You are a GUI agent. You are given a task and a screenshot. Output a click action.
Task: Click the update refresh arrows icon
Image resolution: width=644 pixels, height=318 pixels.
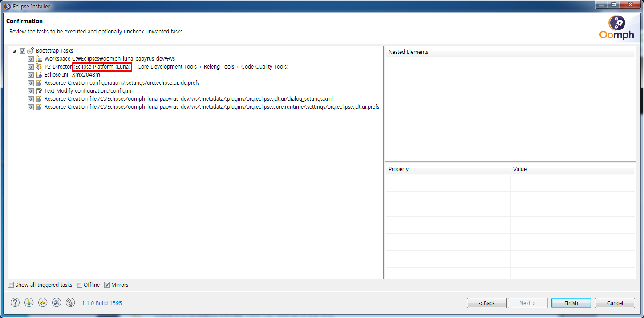click(70, 303)
